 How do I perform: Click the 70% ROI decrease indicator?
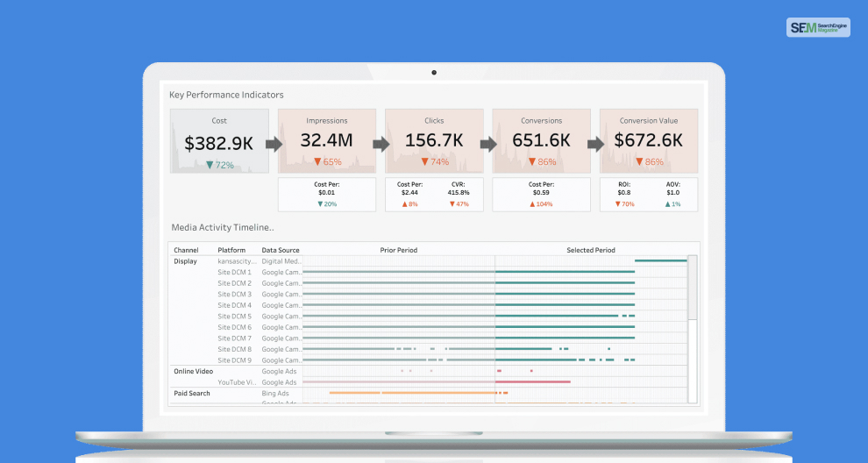[x=624, y=203]
